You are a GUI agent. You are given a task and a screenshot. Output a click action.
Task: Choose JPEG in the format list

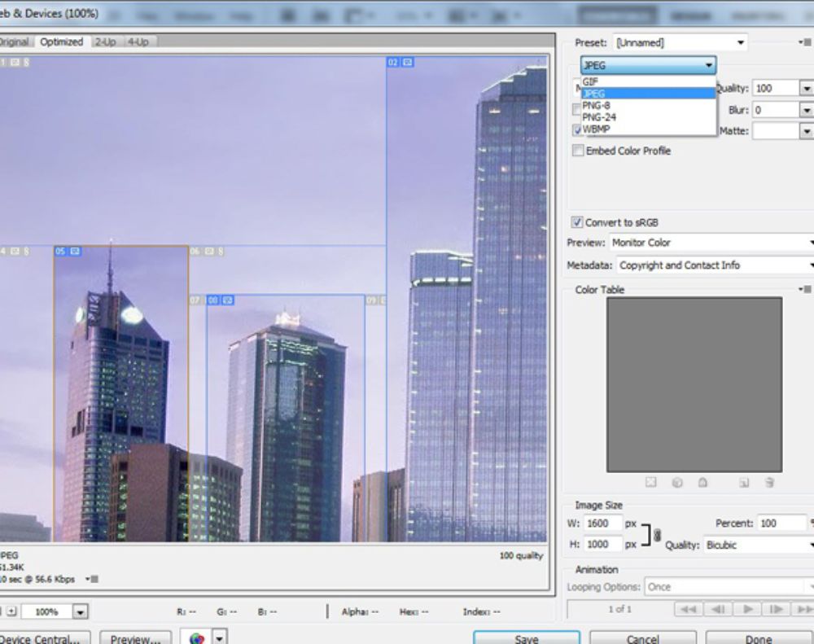648,94
